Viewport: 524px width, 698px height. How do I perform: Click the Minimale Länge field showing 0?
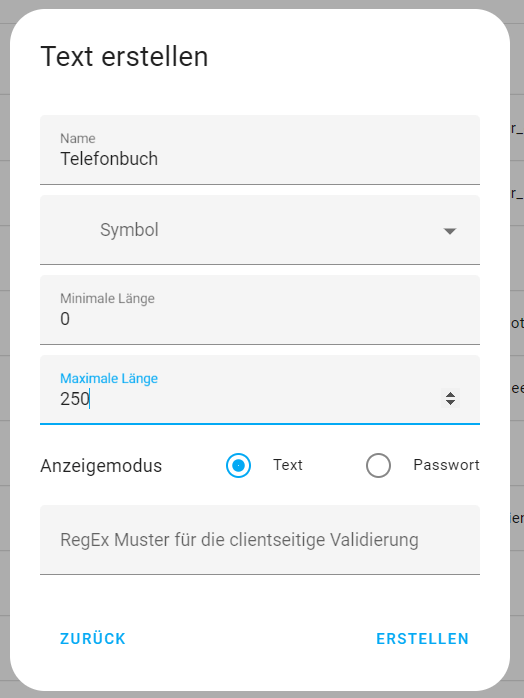260,310
